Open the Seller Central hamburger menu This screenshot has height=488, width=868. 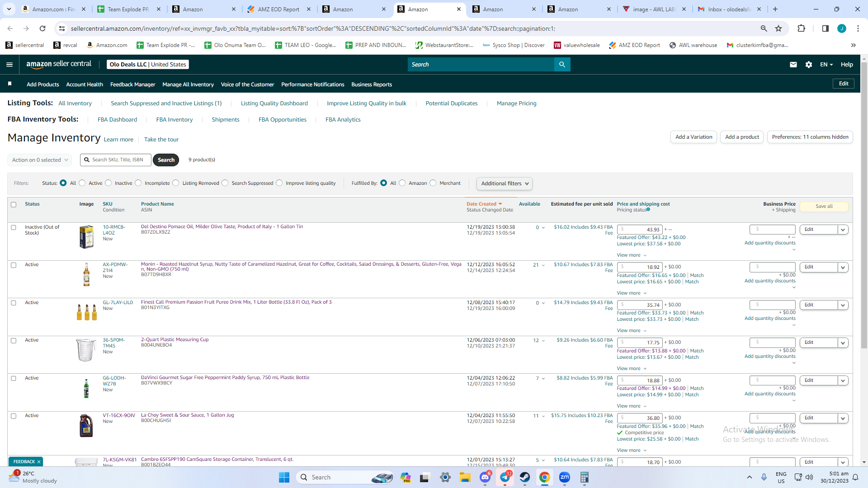(x=9, y=65)
